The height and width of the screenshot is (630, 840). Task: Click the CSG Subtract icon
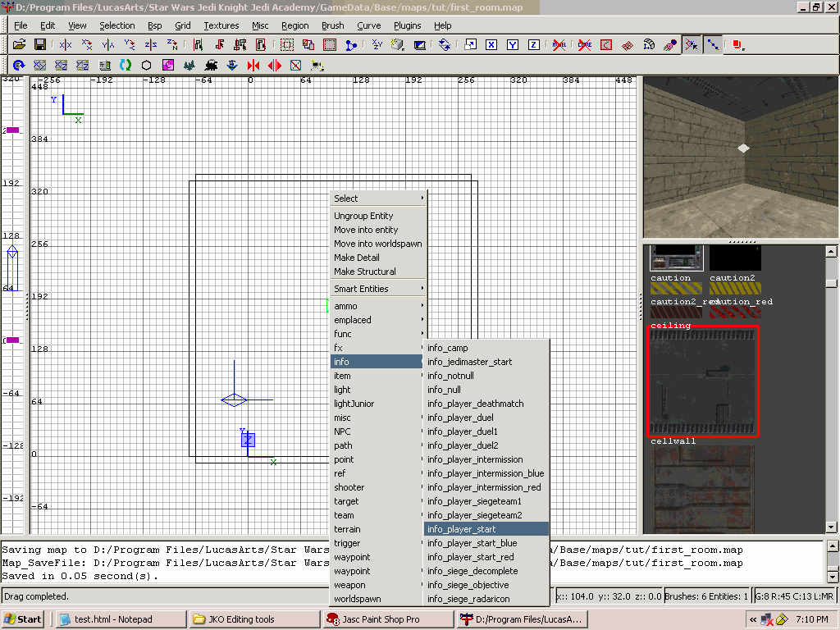287,45
